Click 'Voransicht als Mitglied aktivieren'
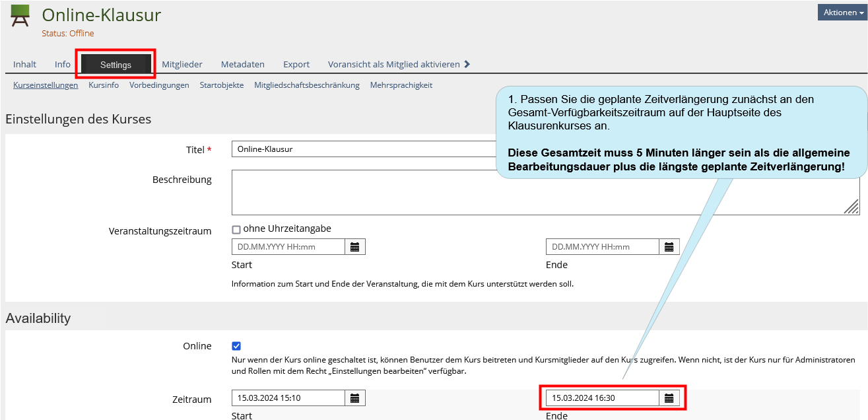 (393, 64)
